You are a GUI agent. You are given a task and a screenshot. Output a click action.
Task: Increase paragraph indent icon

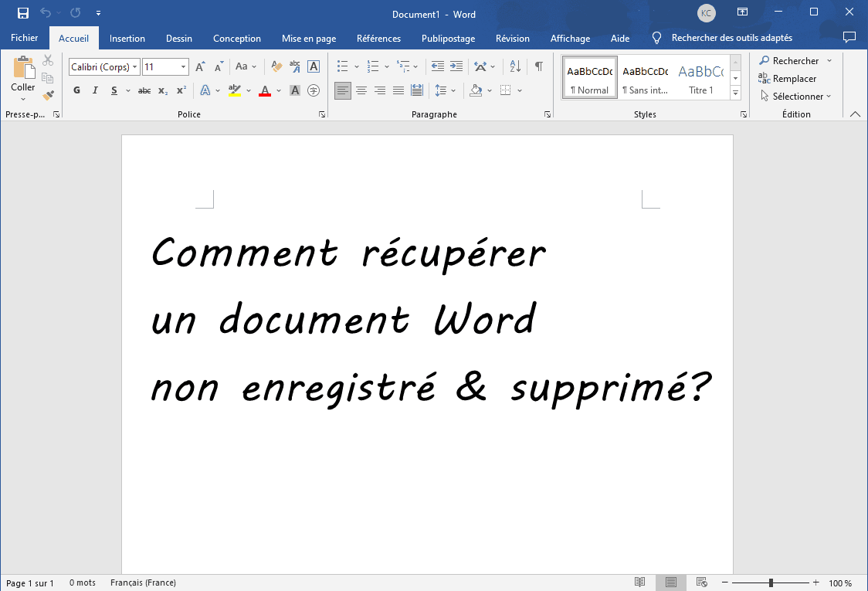click(x=456, y=66)
